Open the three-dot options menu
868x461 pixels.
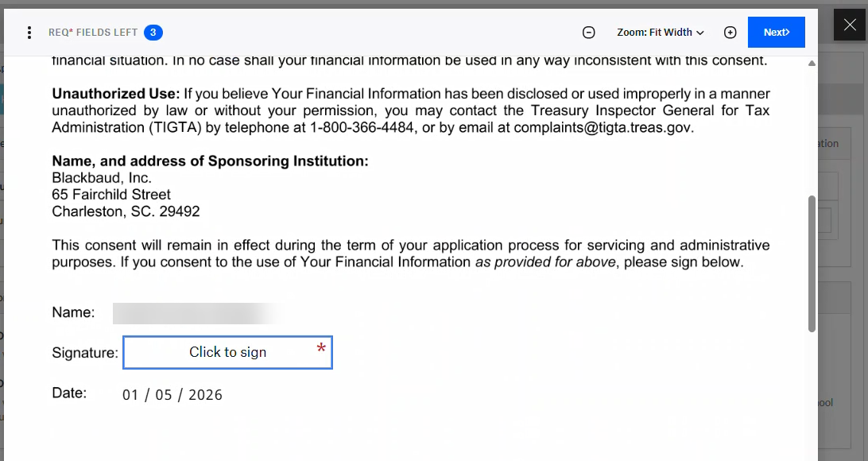(29, 32)
